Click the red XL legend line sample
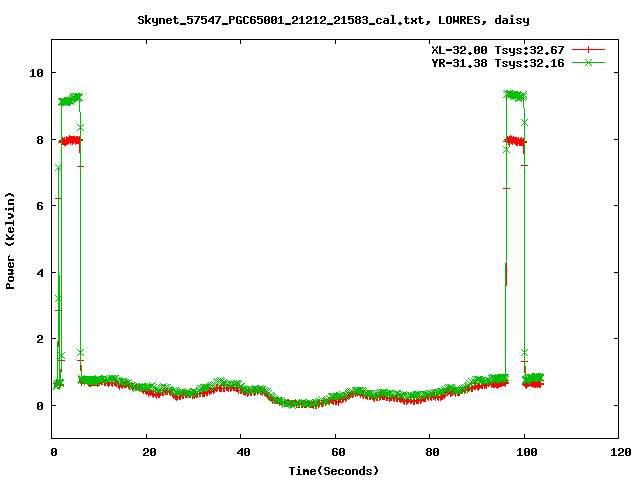 click(x=588, y=50)
